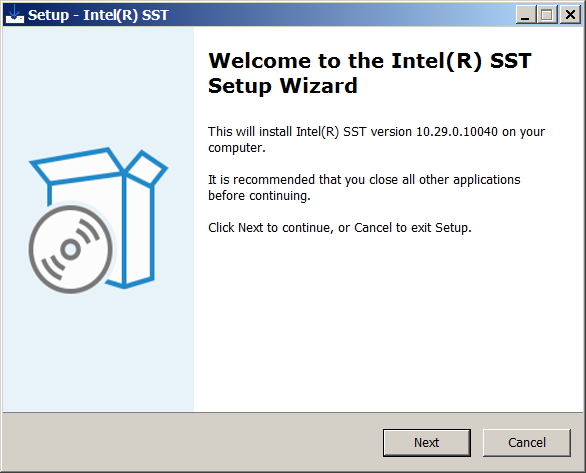The width and height of the screenshot is (586, 473).
Task: Click the version number 10.29.0.10040
Action: coord(457,132)
